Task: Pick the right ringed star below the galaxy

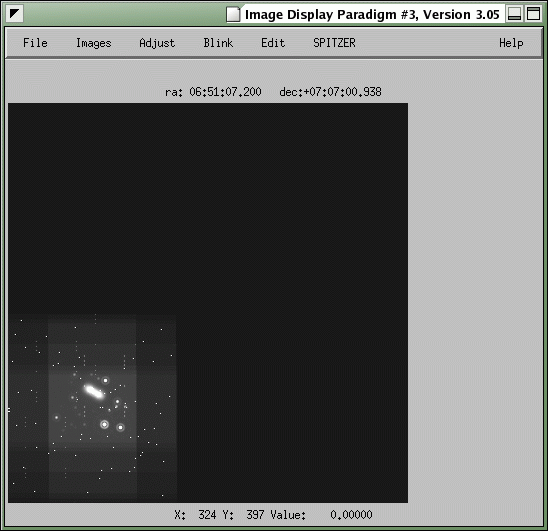Action: click(x=120, y=428)
